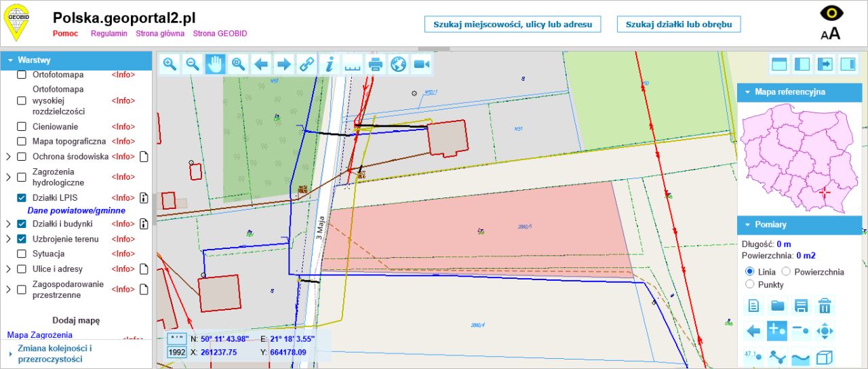Image resolution: width=868 pixels, height=369 pixels.
Task: Activate the pan hand tool
Action: 216,64
